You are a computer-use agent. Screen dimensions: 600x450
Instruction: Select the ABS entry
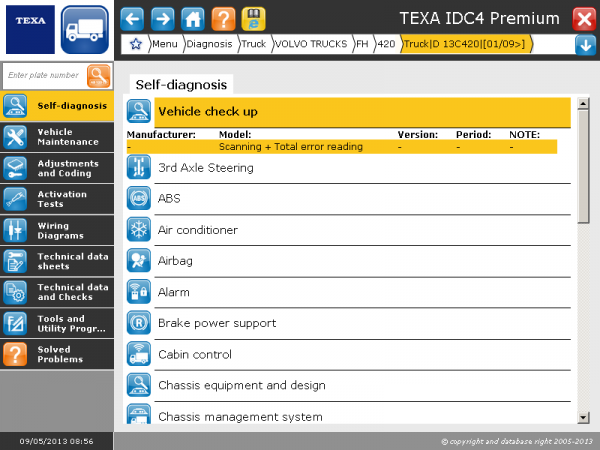click(362, 199)
